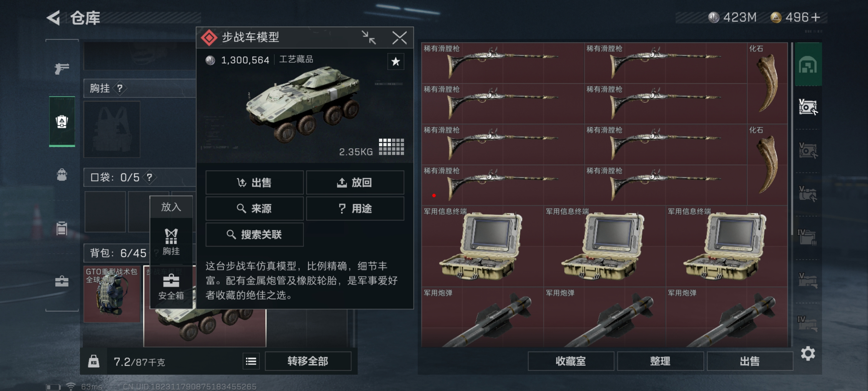Image resolution: width=868 pixels, height=391 pixels.
Task: Open the settings gear in warehouse
Action: pyautogui.click(x=808, y=353)
